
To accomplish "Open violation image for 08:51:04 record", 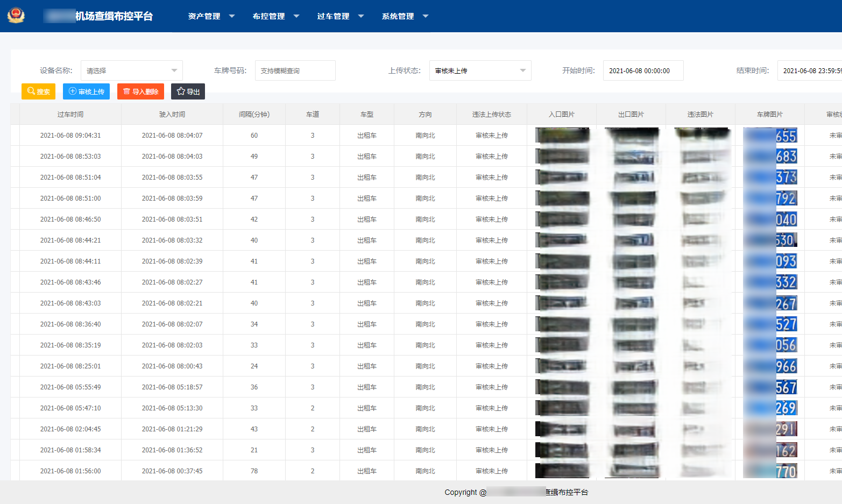I will [x=701, y=178].
